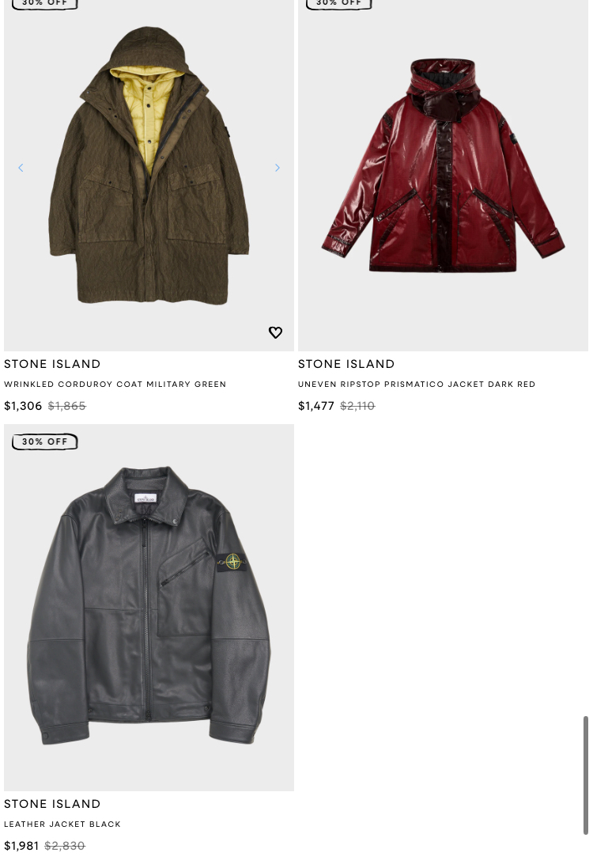Click the crossed-out $2,110 original price
Screen dimensions: 593x868
pos(357,406)
